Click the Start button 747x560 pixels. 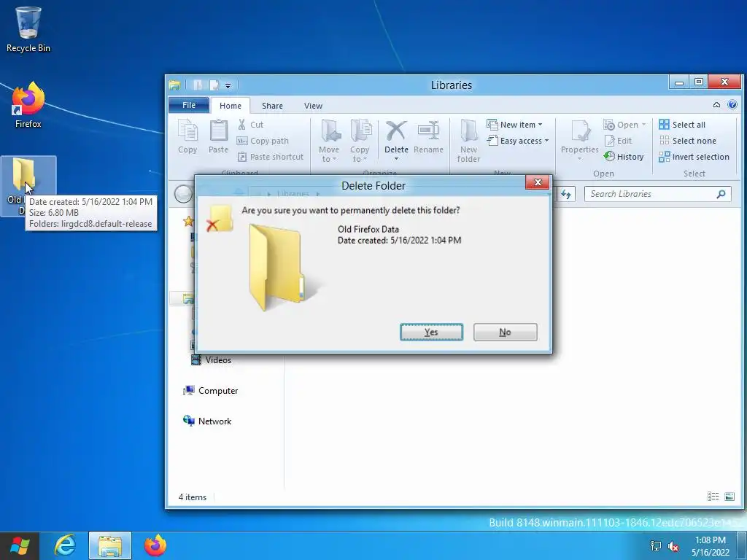20,545
